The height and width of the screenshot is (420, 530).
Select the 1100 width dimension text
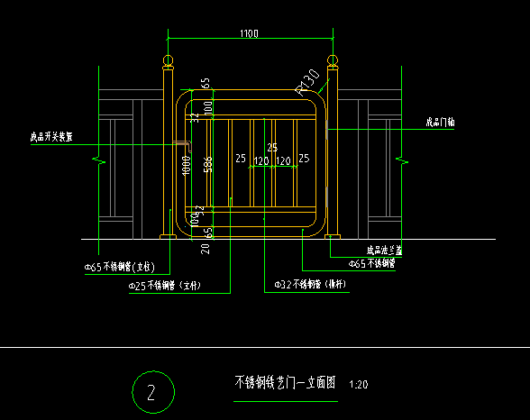[x=249, y=33]
